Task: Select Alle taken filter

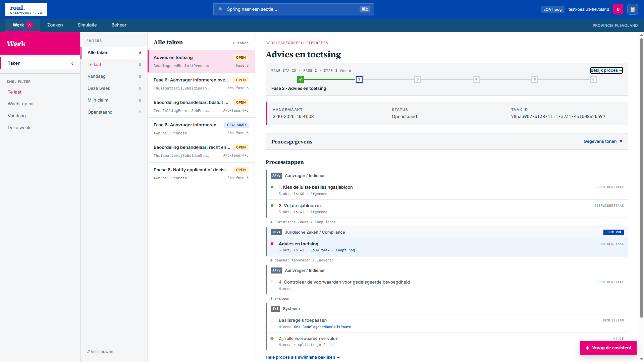Action: pyautogui.click(x=114, y=53)
